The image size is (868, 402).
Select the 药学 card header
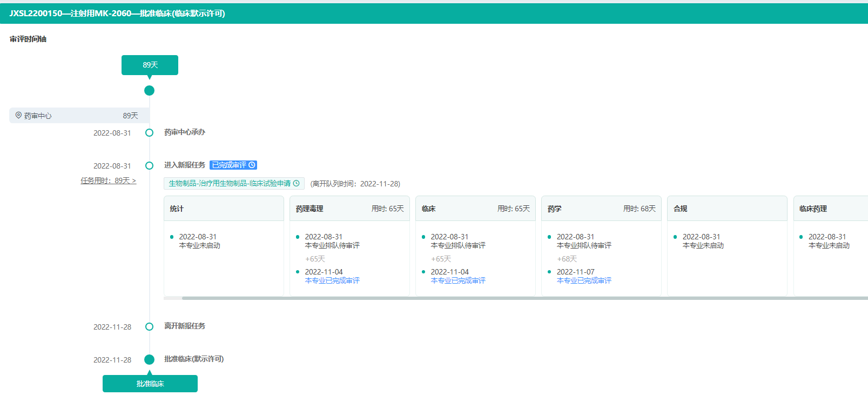601,209
